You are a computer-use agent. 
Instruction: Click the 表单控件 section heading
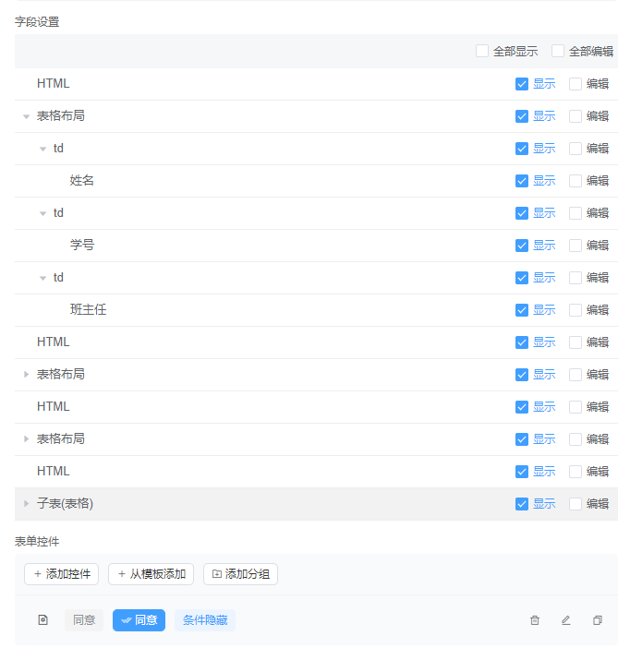tap(37, 542)
